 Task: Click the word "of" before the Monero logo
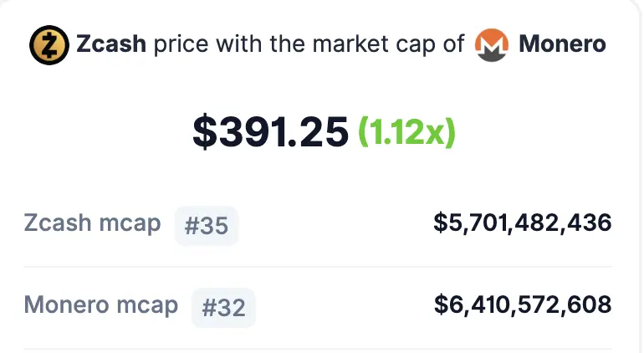click(x=452, y=44)
